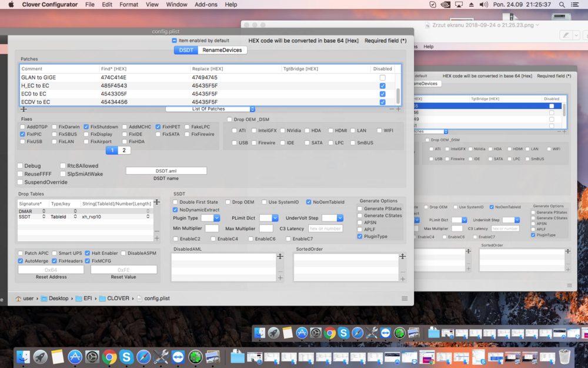Open the Add-ons menu
The height and width of the screenshot is (368, 588).
click(x=206, y=5)
